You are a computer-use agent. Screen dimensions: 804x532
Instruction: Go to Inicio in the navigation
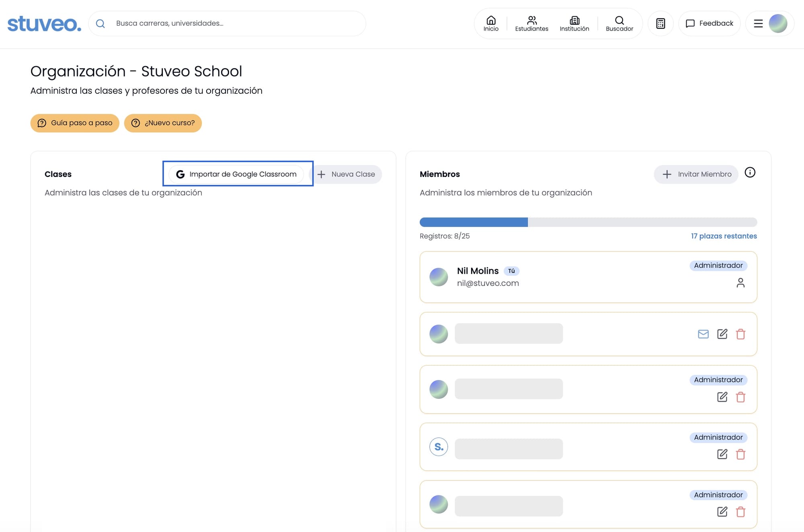pos(491,23)
